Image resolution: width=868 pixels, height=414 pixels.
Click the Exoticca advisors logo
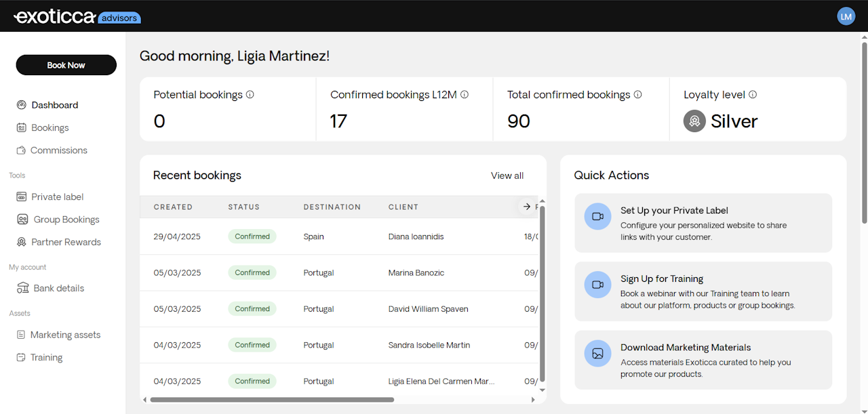[x=77, y=17]
